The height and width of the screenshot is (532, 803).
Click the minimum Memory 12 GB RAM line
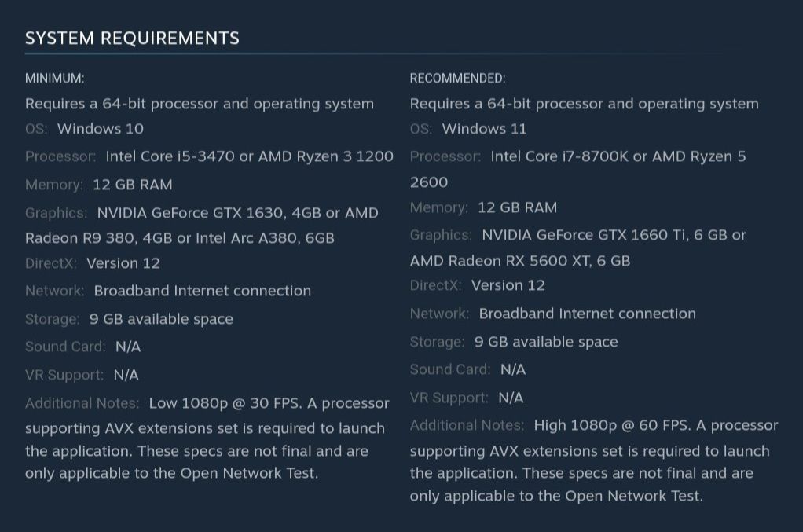99,185
